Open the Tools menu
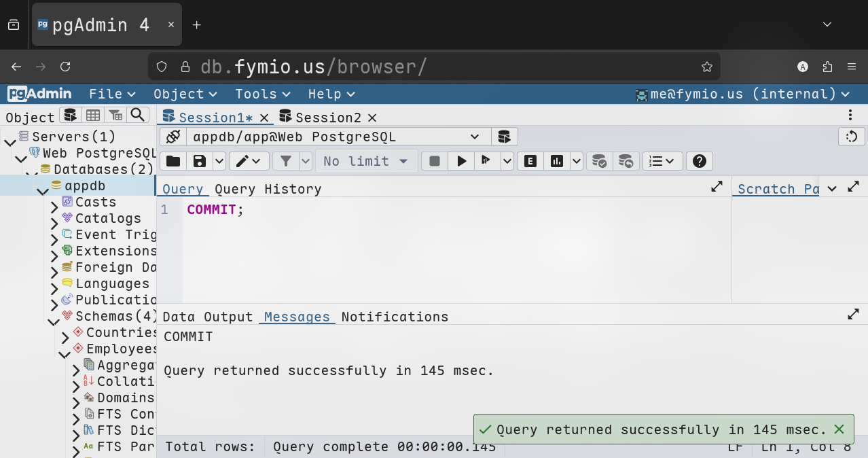 [x=262, y=94]
